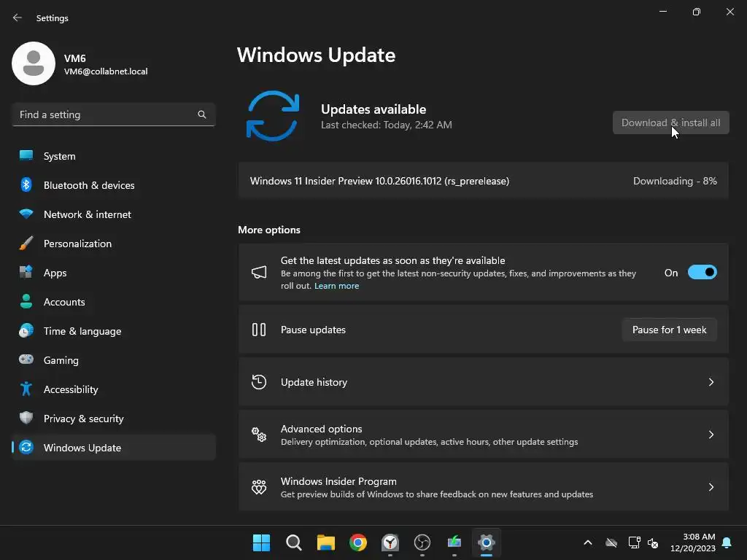
Task: Open the Accounts person icon
Action: tap(26, 301)
